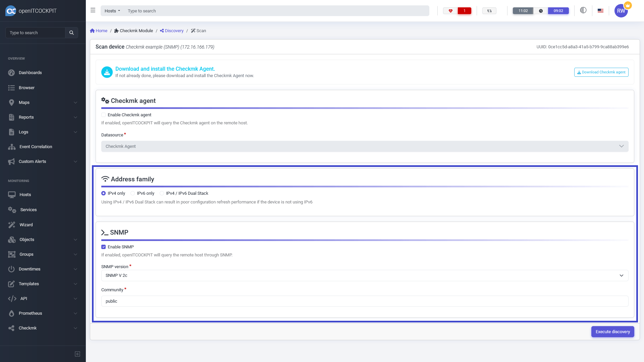Open the Hosts search type dropdown
Image resolution: width=644 pixels, height=362 pixels.
click(x=112, y=11)
